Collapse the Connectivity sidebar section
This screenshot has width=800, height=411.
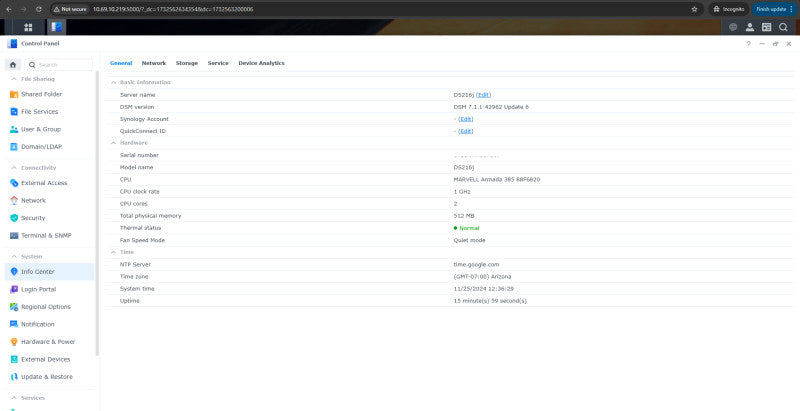click(13, 168)
